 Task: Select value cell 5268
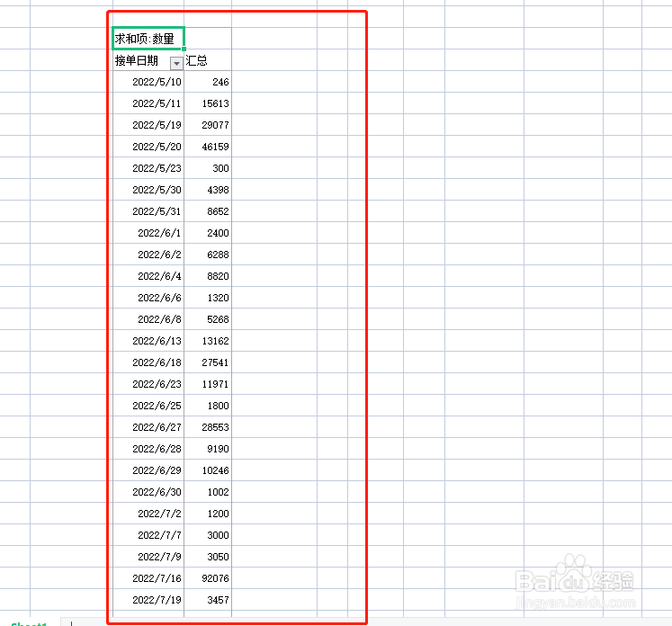coord(208,319)
